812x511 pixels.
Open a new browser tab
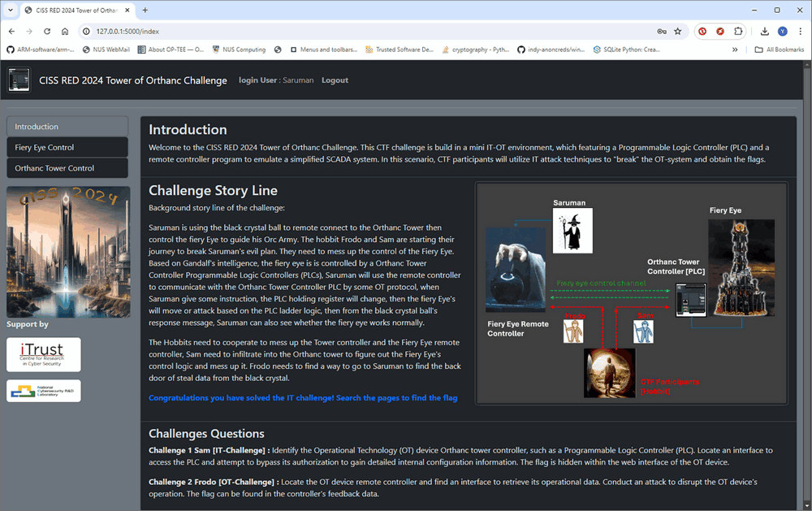[x=145, y=10]
